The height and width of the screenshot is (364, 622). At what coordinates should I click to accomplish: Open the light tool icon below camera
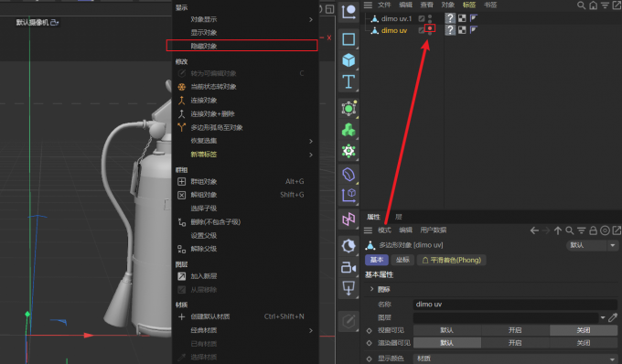click(x=349, y=288)
